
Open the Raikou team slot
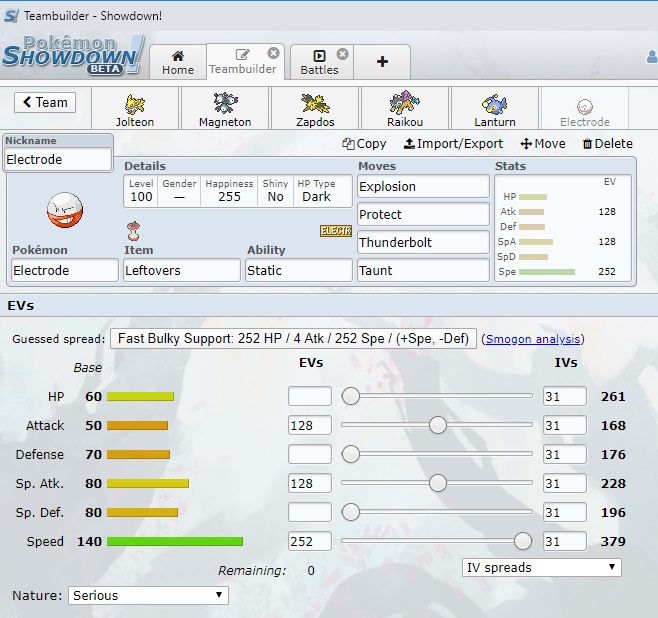(405, 108)
